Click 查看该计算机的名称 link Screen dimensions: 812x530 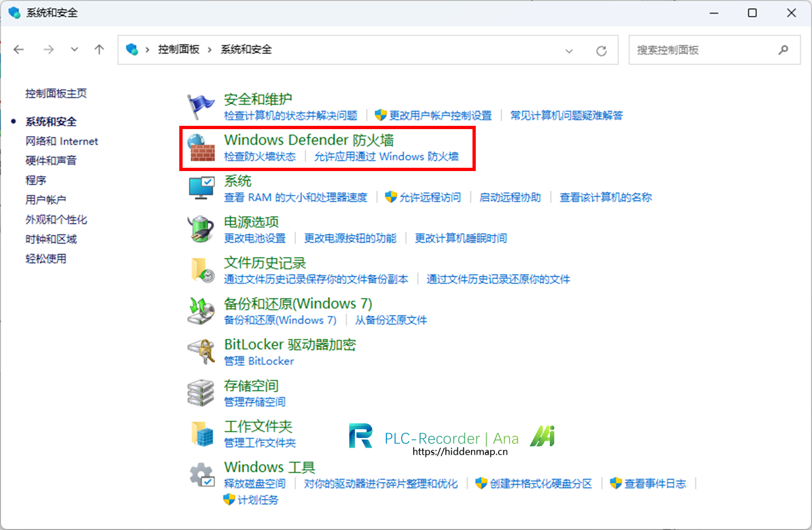coord(606,197)
